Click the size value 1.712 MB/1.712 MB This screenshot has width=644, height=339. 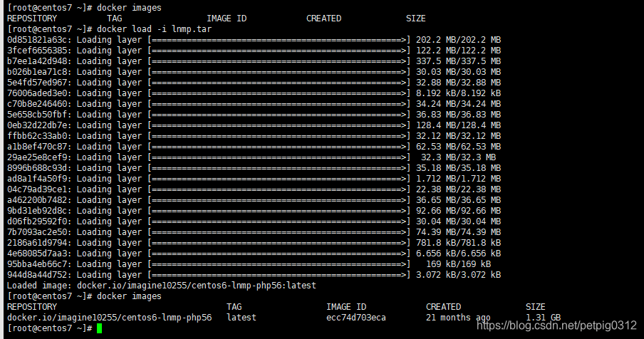click(x=458, y=179)
